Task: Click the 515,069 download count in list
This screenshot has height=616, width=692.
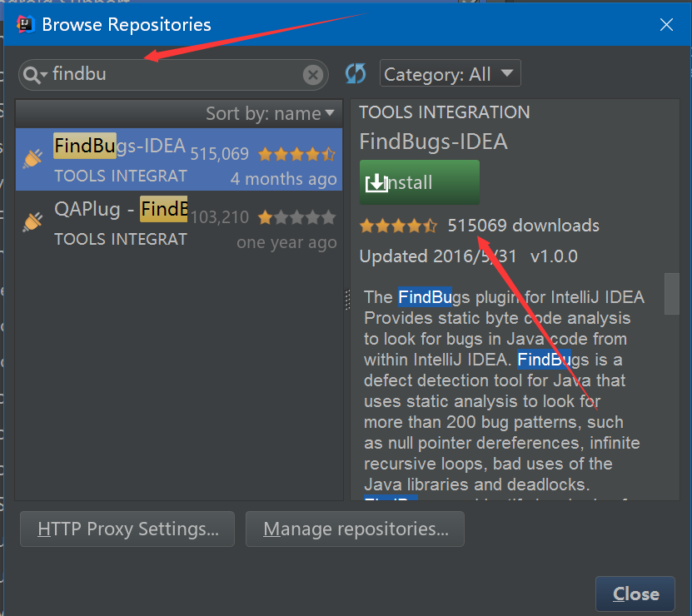Action: click(220, 154)
